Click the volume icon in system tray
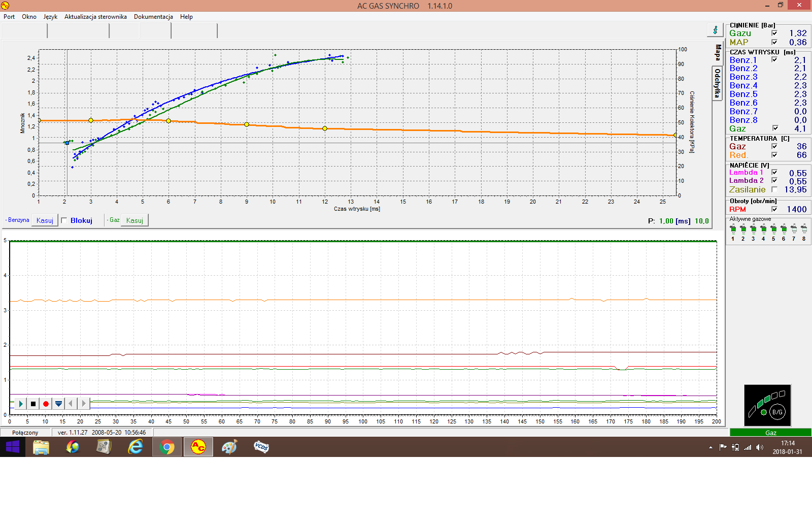812x524 pixels. (760, 447)
